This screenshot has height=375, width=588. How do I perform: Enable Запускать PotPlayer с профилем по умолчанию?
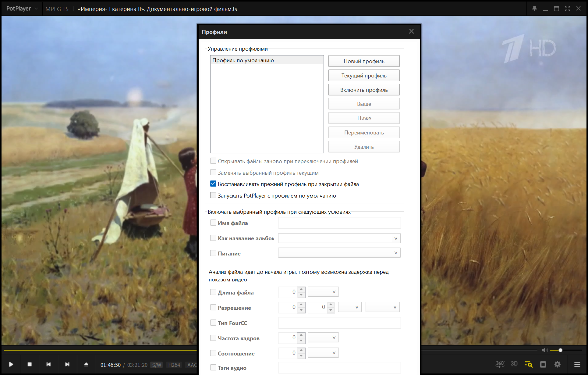tap(213, 195)
